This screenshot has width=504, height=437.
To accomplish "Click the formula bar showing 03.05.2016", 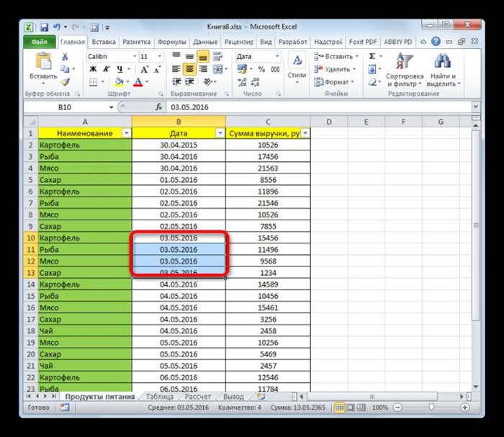I will coord(318,107).
